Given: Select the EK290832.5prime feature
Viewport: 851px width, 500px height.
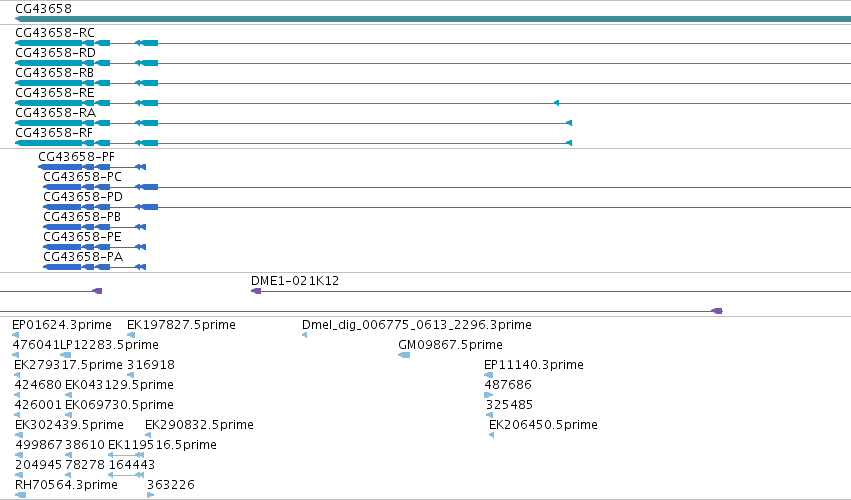Looking at the screenshot, I should click(199, 425).
